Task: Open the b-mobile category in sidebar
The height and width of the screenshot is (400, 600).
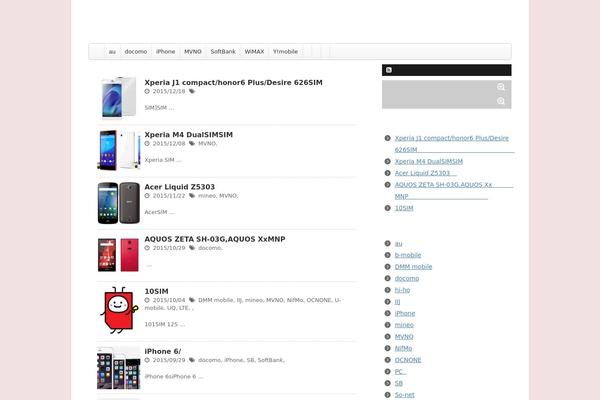Action: click(x=408, y=255)
